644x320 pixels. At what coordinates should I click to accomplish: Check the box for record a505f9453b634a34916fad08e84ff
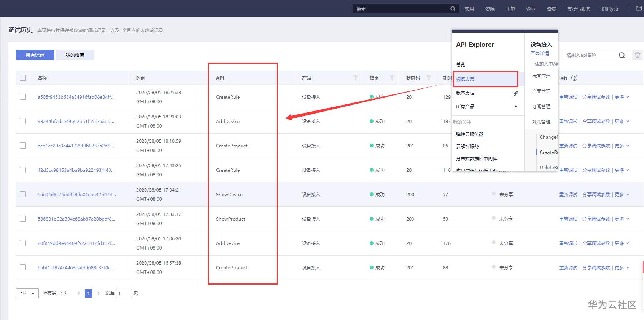[23, 97]
